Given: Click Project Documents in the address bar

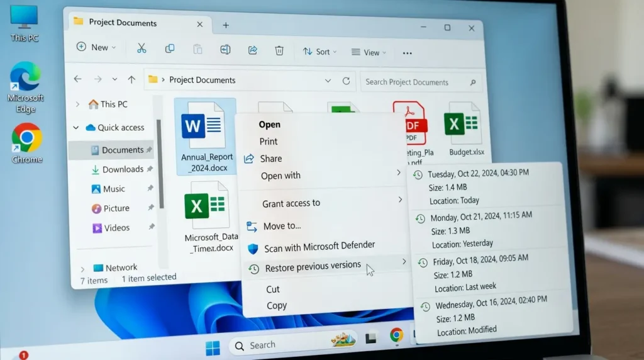Looking at the screenshot, I should pyautogui.click(x=202, y=80).
